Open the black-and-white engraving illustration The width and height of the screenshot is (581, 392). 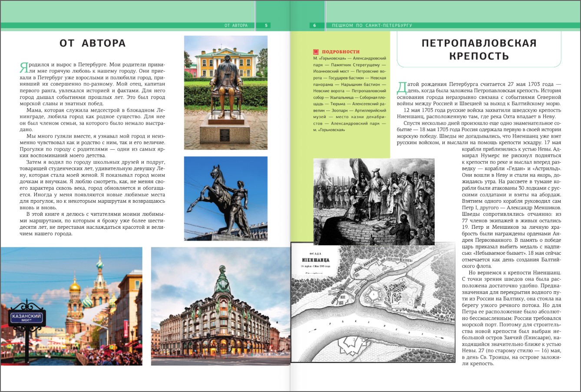pyautogui.click(x=373, y=201)
